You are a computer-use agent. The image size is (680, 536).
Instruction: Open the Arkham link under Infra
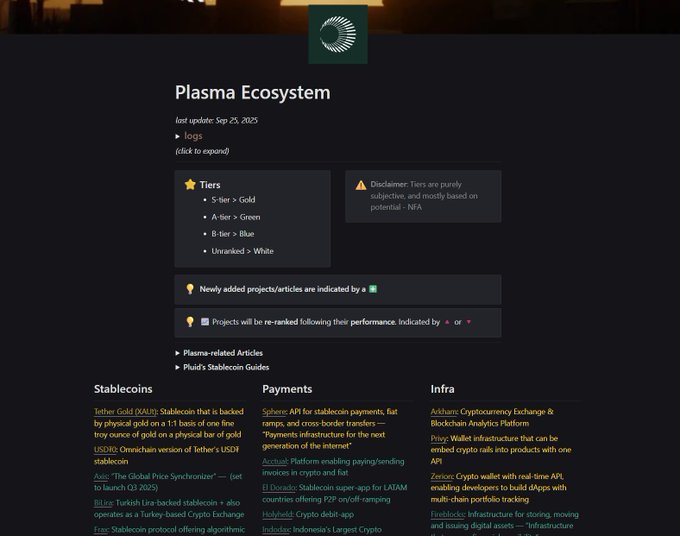tap(444, 411)
